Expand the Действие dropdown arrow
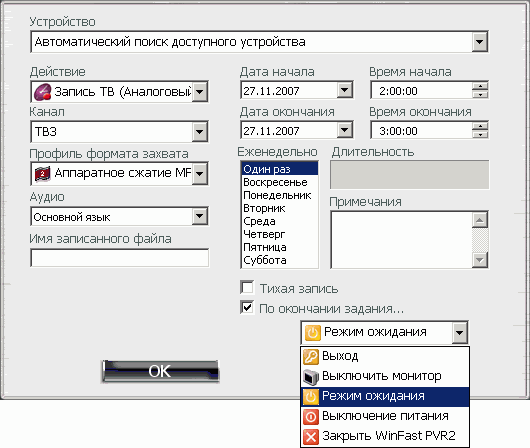530x448 pixels. point(200,92)
